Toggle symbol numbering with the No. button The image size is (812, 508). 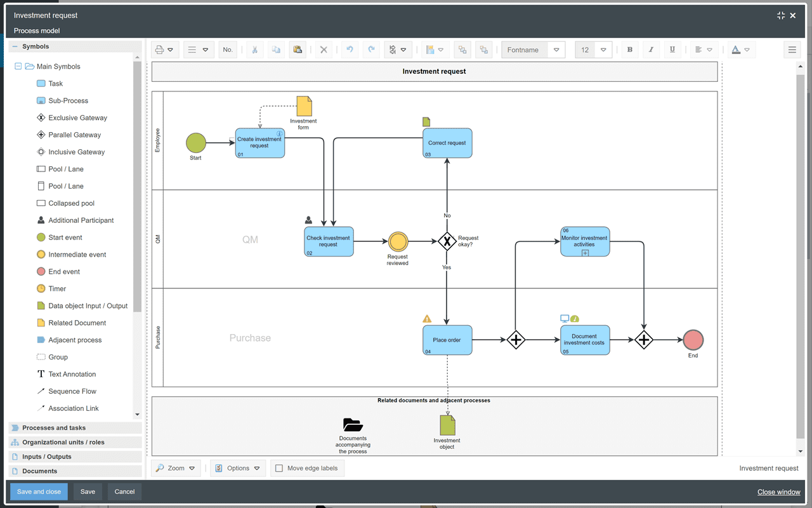(x=227, y=49)
